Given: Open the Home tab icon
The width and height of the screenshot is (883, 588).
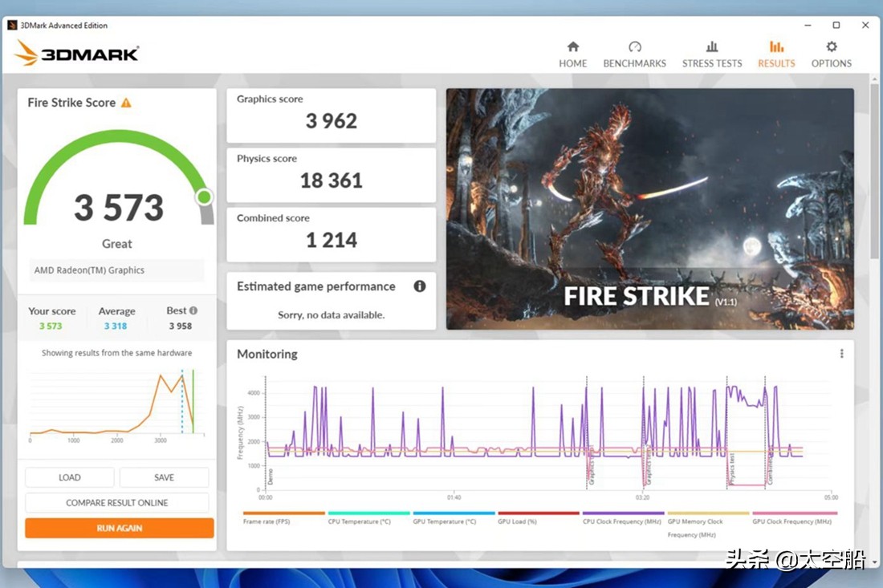Looking at the screenshot, I should pos(572,47).
